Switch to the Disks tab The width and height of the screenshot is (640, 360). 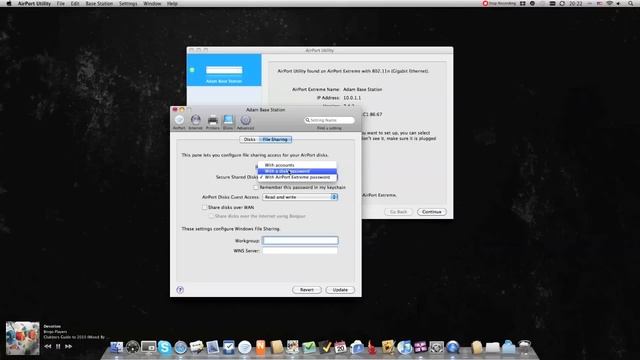point(249,140)
